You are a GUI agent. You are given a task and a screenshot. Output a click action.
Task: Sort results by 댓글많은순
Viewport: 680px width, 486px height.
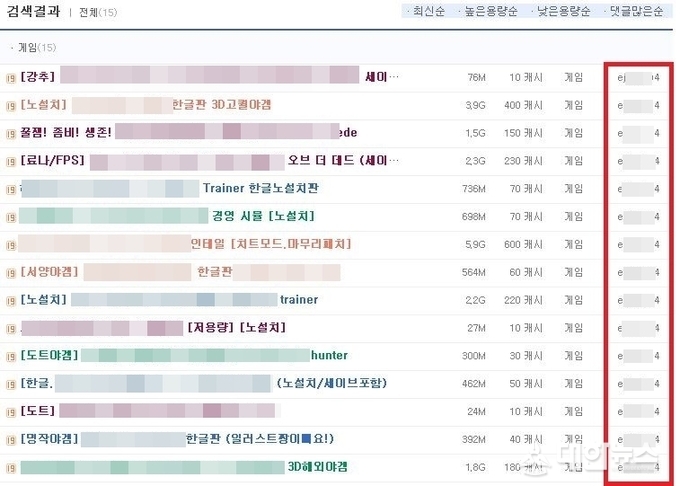[637, 11]
